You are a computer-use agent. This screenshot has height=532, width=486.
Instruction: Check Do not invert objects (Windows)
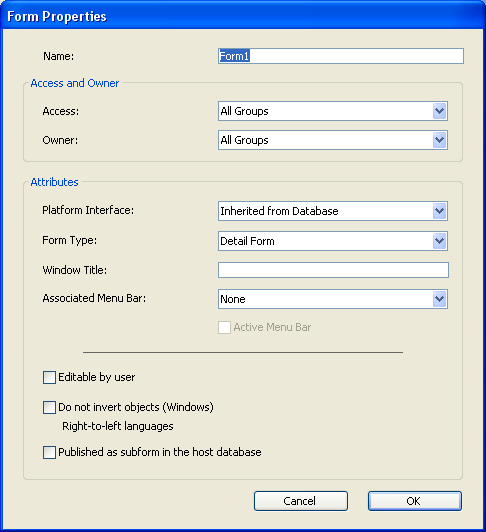pyautogui.click(x=49, y=407)
